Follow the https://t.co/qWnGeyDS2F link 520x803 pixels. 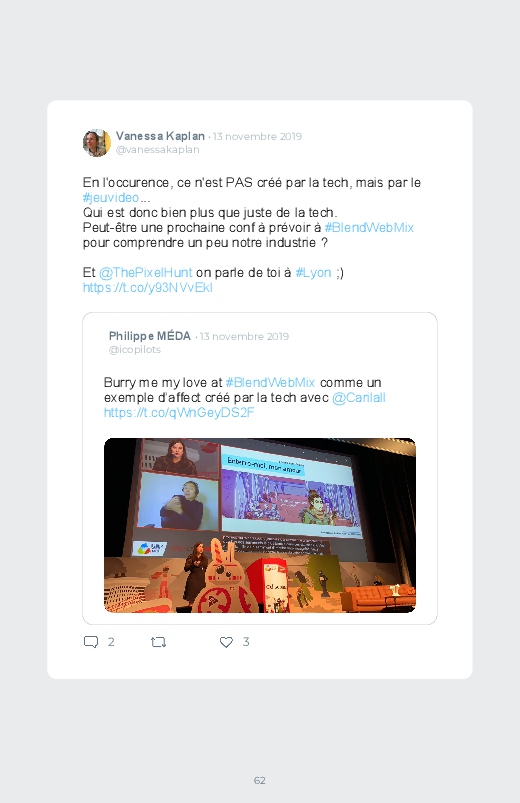179,413
